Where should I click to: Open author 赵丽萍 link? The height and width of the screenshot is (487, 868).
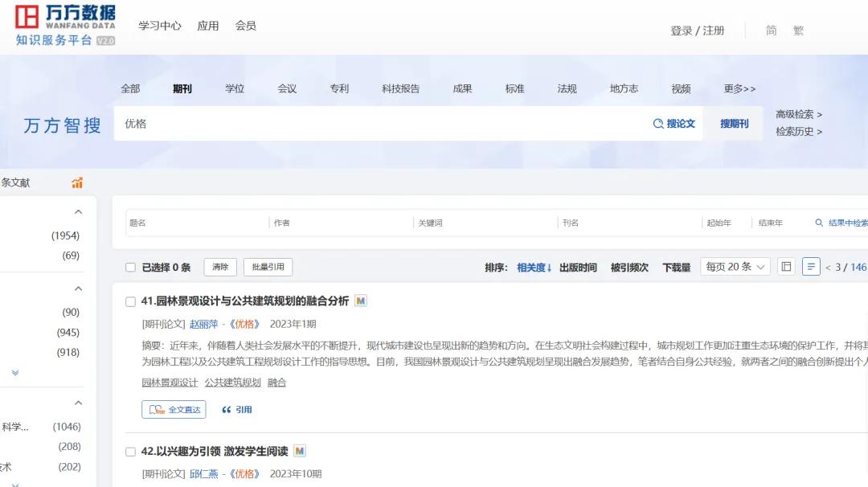coord(203,325)
